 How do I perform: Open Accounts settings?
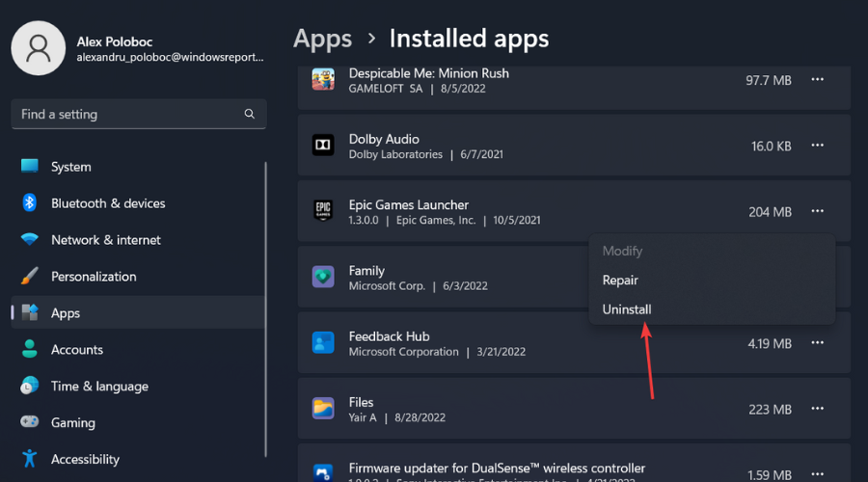(x=138, y=349)
